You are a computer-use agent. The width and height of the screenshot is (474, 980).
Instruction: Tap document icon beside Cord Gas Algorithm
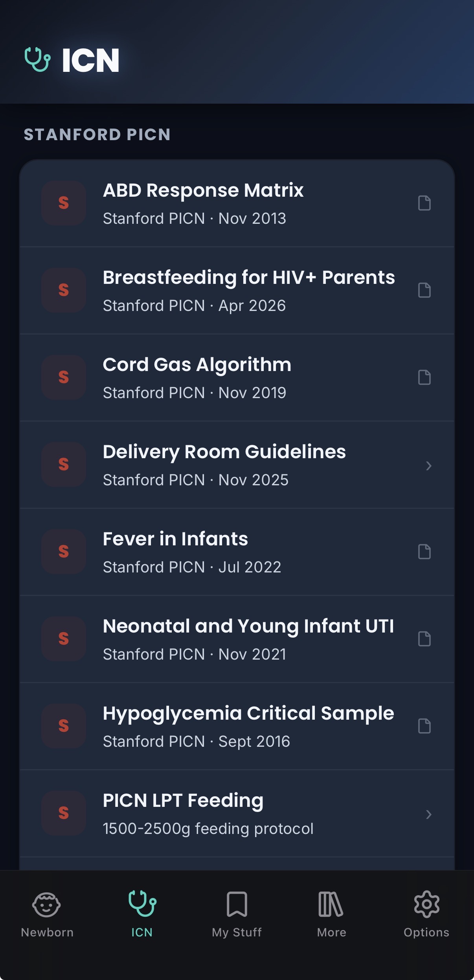[424, 377]
